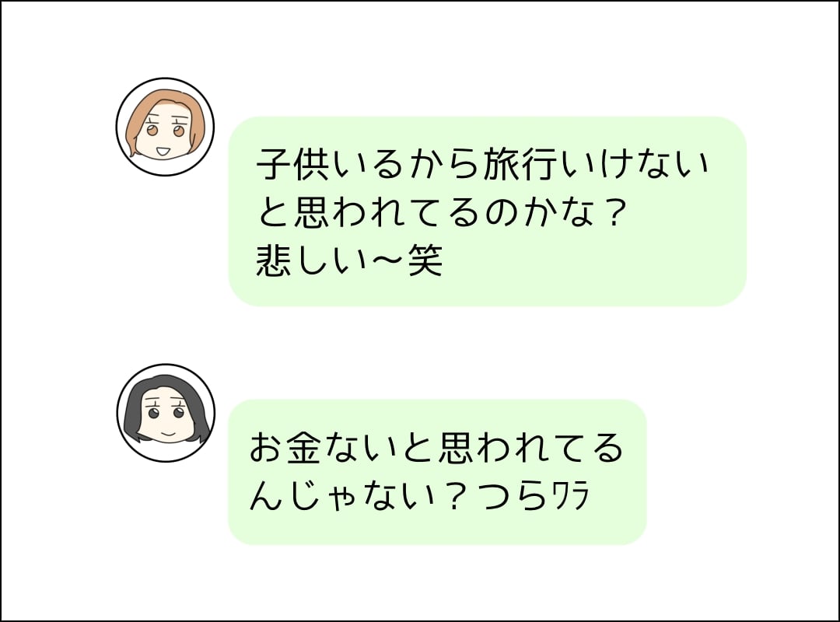Screen dimensions: 840x622
Task: Click the text 悲しい〜笑
Action: tap(349, 260)
